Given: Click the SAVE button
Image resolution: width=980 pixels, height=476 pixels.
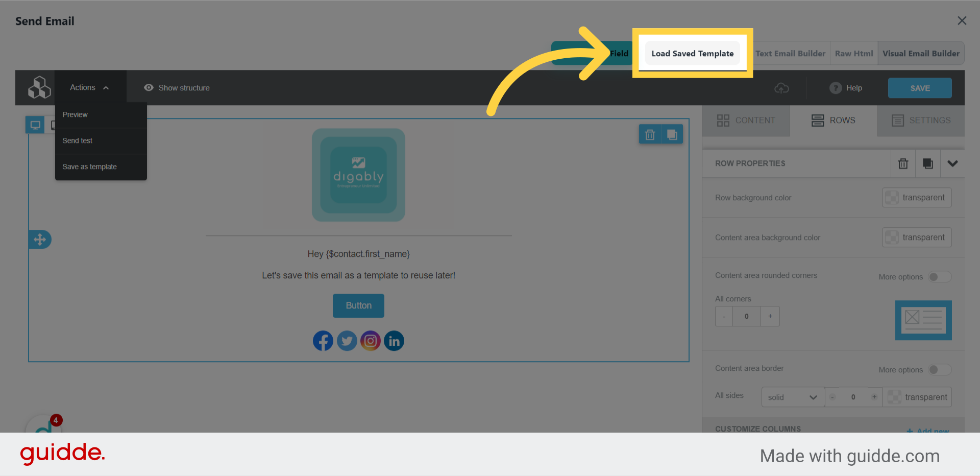Looking at the screenshot, I should 920,88.
